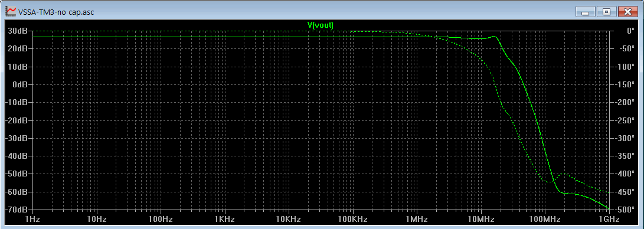Click the -100° phase axis label
Screen dimensions: 644x229
coord(625,67)
